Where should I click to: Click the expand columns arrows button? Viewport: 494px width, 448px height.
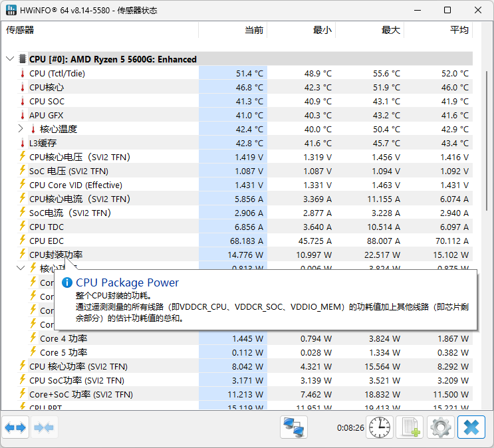pyautogui.click(x=15, y=427)
